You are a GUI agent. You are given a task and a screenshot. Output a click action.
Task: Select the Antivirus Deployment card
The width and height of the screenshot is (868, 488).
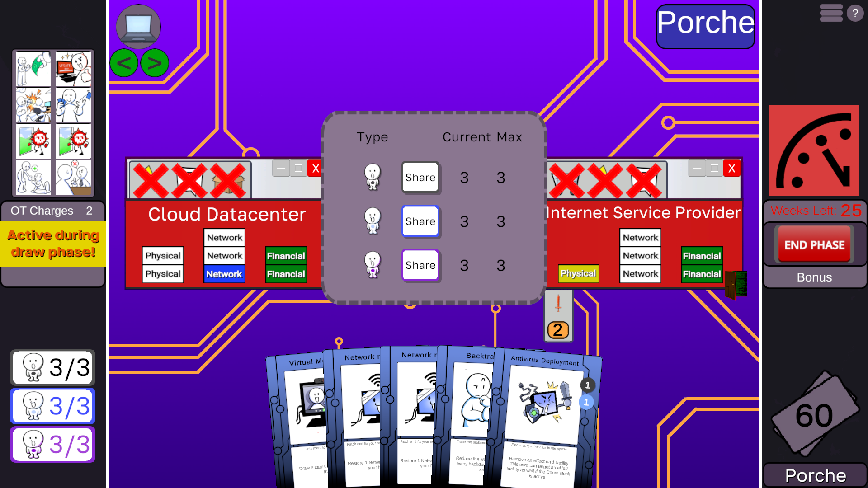[546, 416]
